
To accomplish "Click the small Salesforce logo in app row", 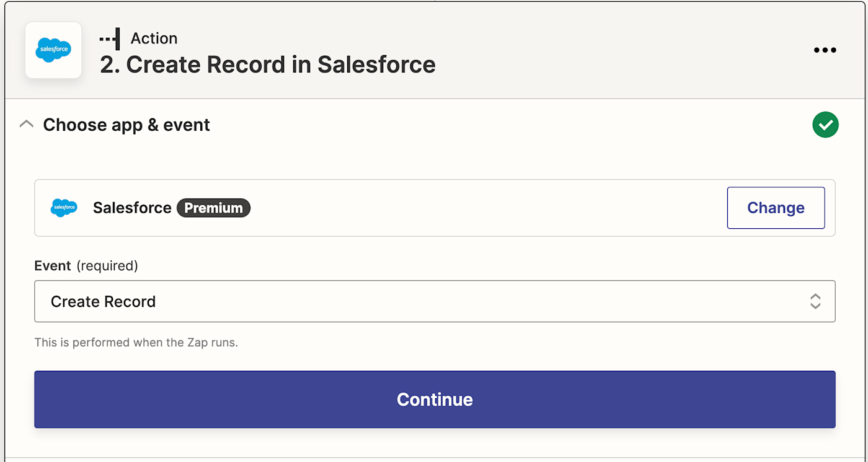I will [64, 208].
